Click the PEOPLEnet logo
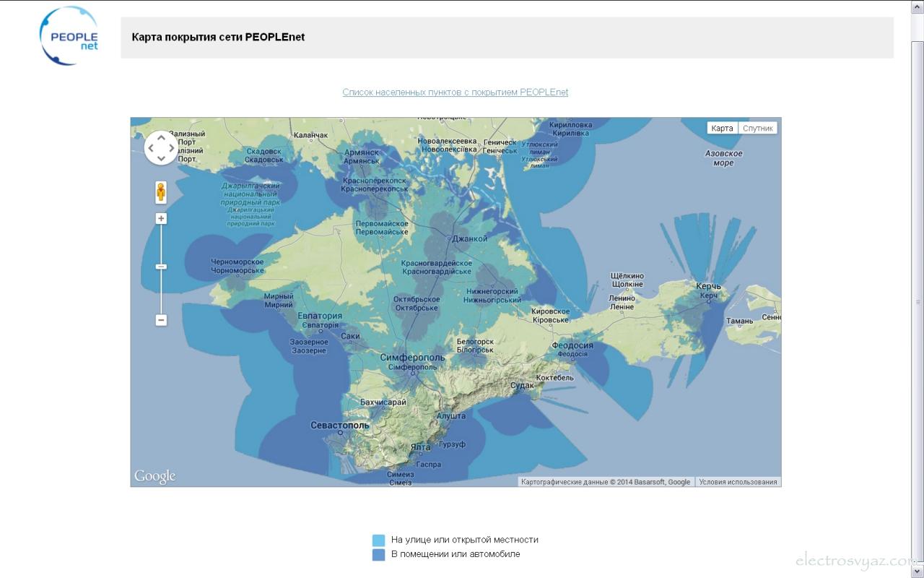924x578 pixels. [x=69, y=36]
